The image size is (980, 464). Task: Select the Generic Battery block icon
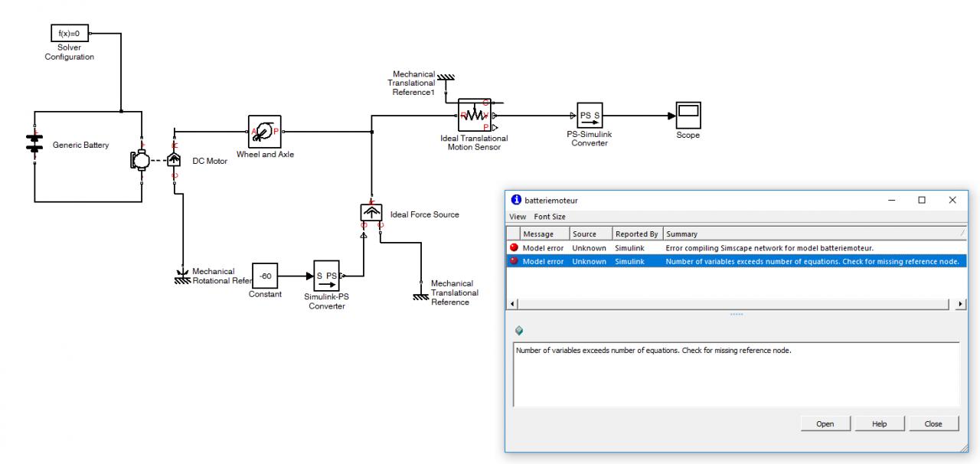(34, 144)
